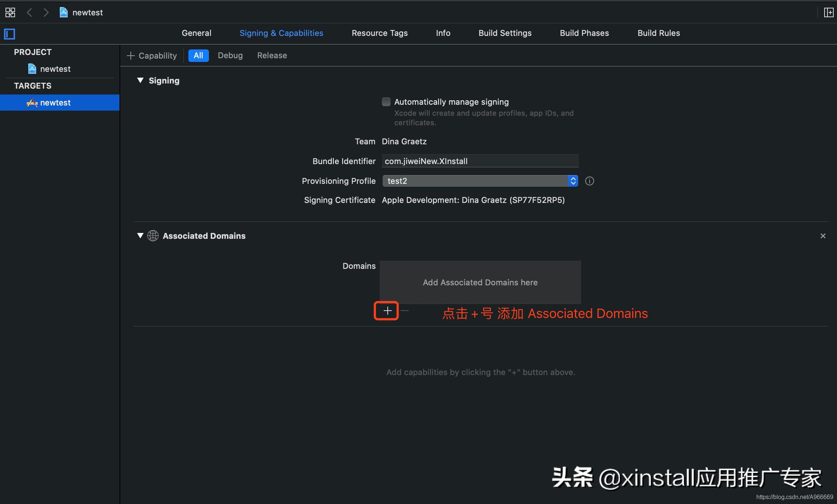Collapse the Signing section
Viewport: 837px width, 504px height.
[140, 80]
